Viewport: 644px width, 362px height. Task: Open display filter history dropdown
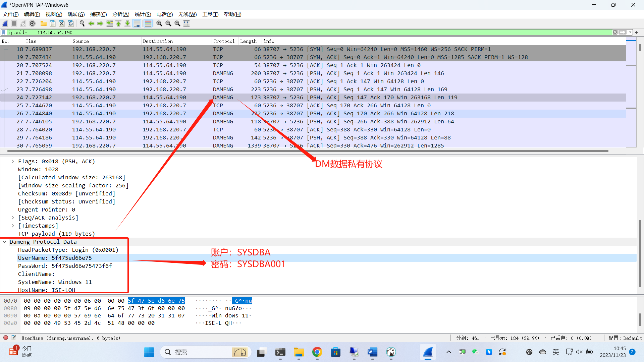[630, 33]
